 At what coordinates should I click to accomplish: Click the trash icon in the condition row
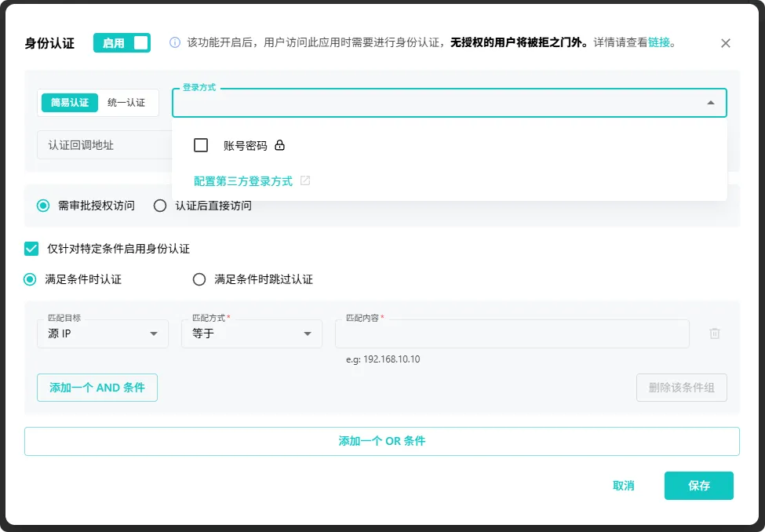[714, 333]
